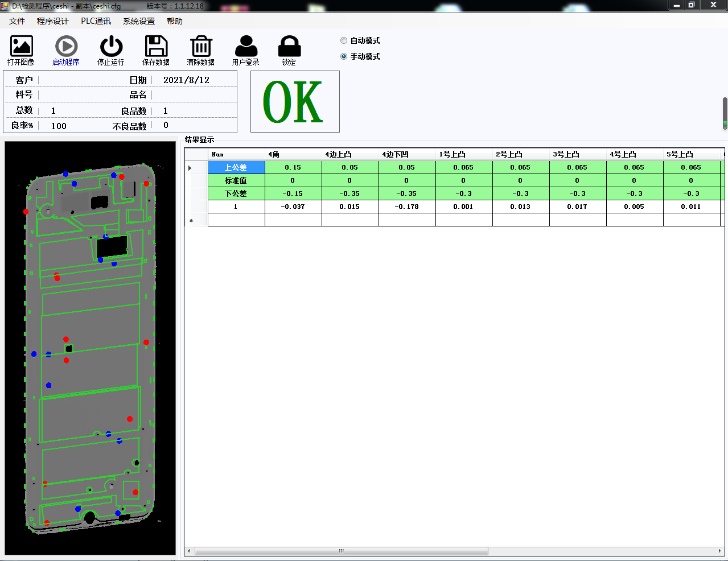Click the 5号上凸 column header
The height and width of the screenshot is (561, 728).
(x=692, y=154)
